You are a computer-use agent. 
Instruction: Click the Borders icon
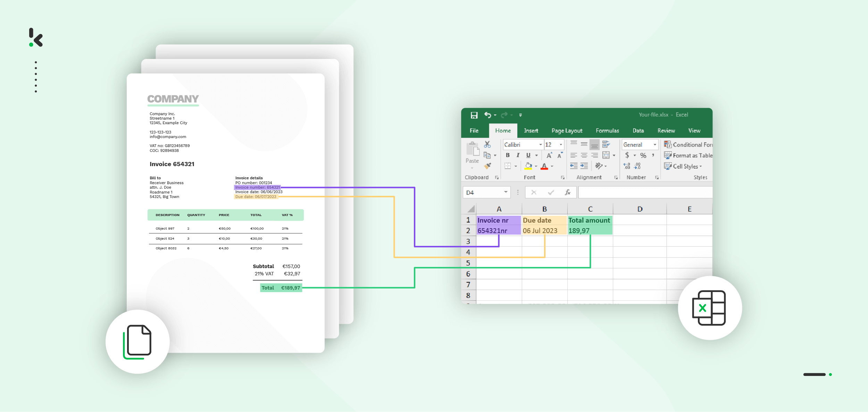pos(508,166)
